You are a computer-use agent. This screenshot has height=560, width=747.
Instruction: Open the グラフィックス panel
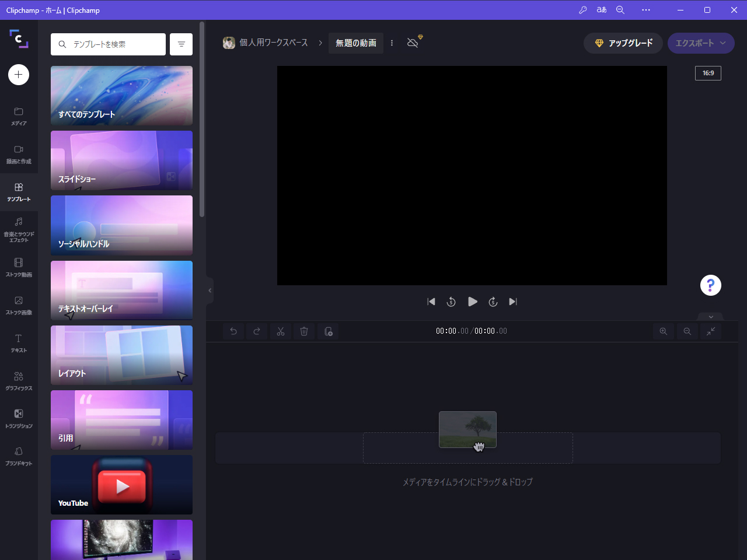18,380
